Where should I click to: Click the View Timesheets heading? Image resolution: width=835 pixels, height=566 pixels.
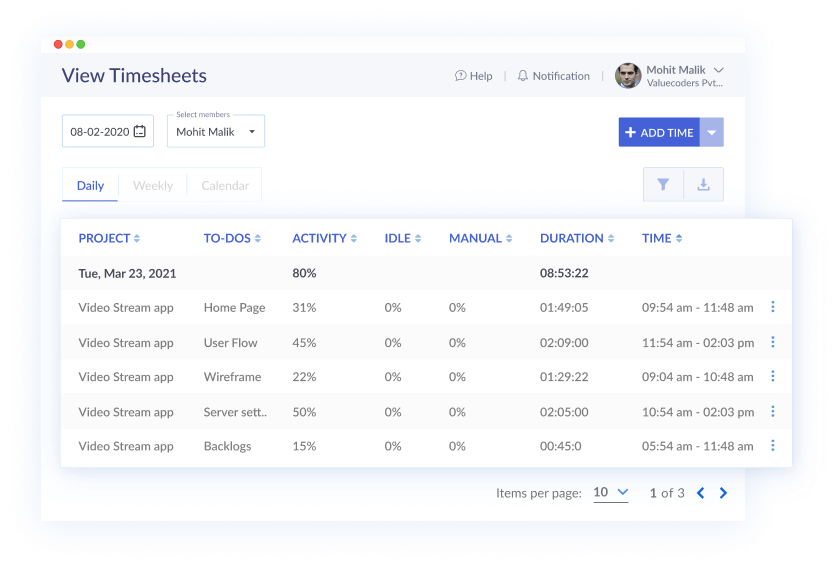134,76
